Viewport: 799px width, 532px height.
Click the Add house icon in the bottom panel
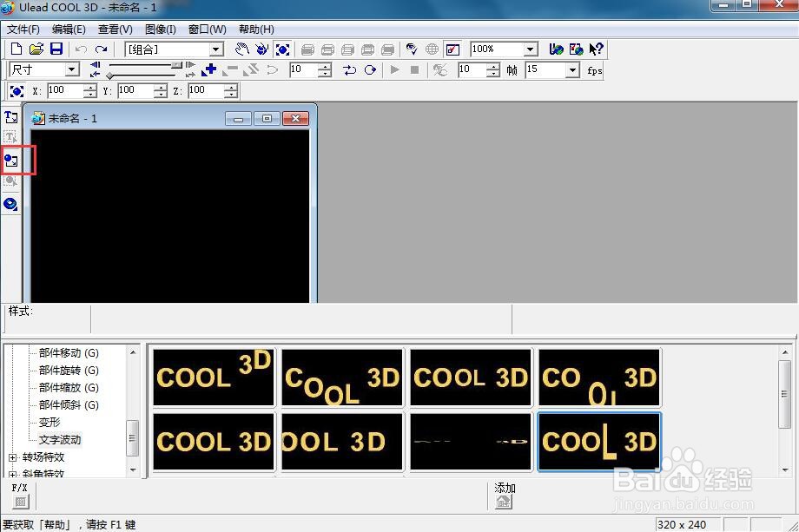(504, 502)
